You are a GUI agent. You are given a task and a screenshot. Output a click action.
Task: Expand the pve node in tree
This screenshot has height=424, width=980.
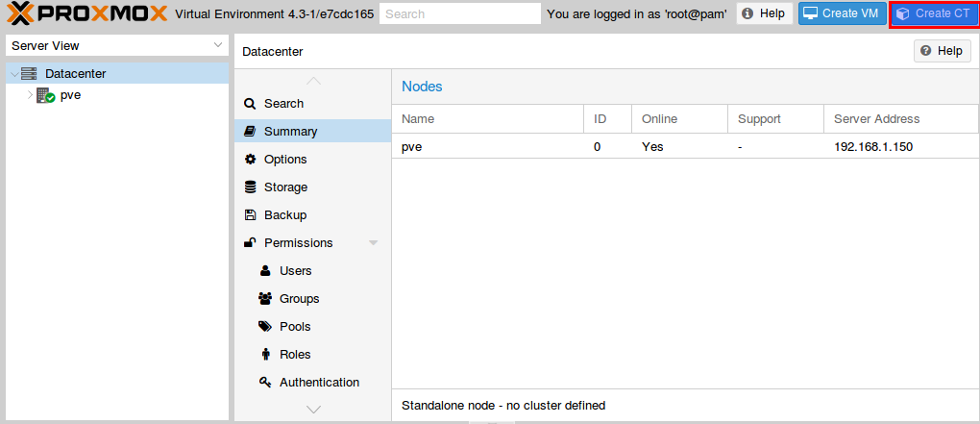[x=30, y=96]
